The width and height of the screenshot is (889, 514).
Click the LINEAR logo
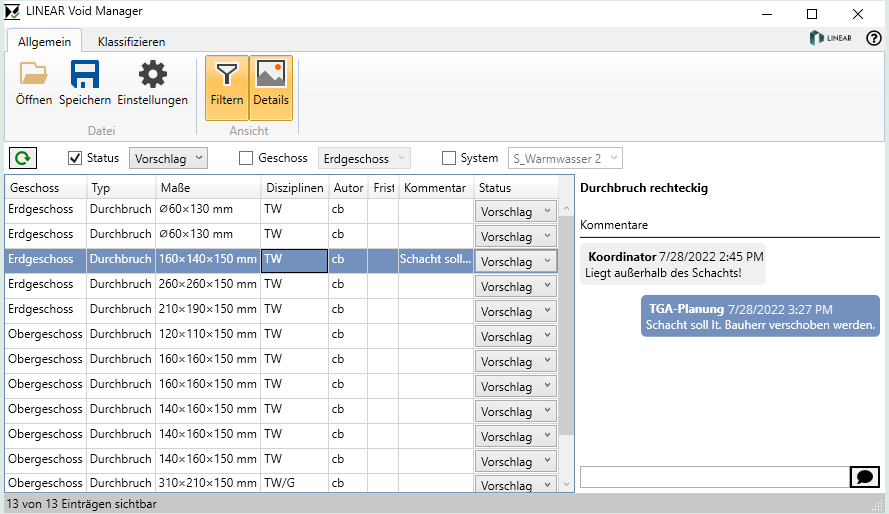[831, 38]
